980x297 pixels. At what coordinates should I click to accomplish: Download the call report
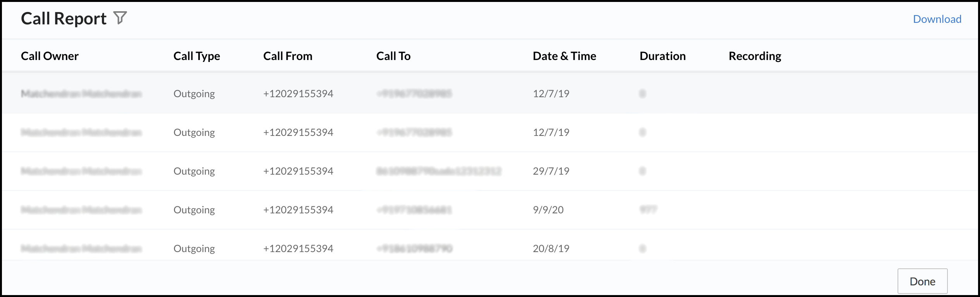coord(937,19)
